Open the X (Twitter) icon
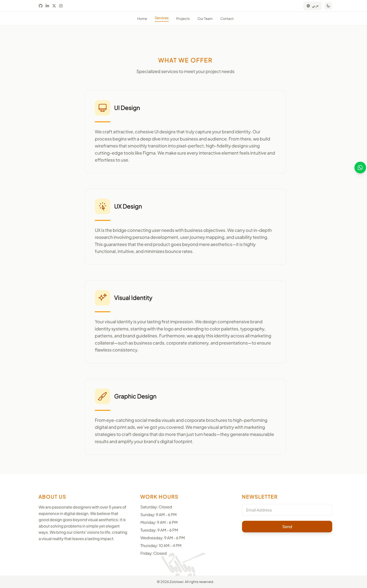The height and width of the screenshot is (588, 367). point(54,6)
